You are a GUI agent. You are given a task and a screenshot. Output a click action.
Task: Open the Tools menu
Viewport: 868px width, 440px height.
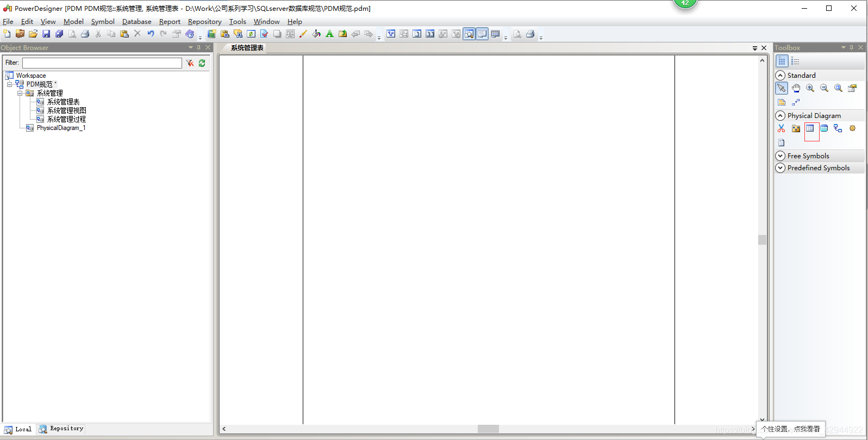(238, 22)
